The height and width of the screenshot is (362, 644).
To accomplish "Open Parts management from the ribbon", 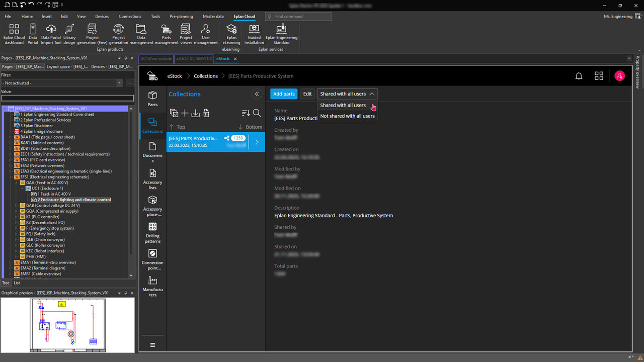I will click(166, 33).
